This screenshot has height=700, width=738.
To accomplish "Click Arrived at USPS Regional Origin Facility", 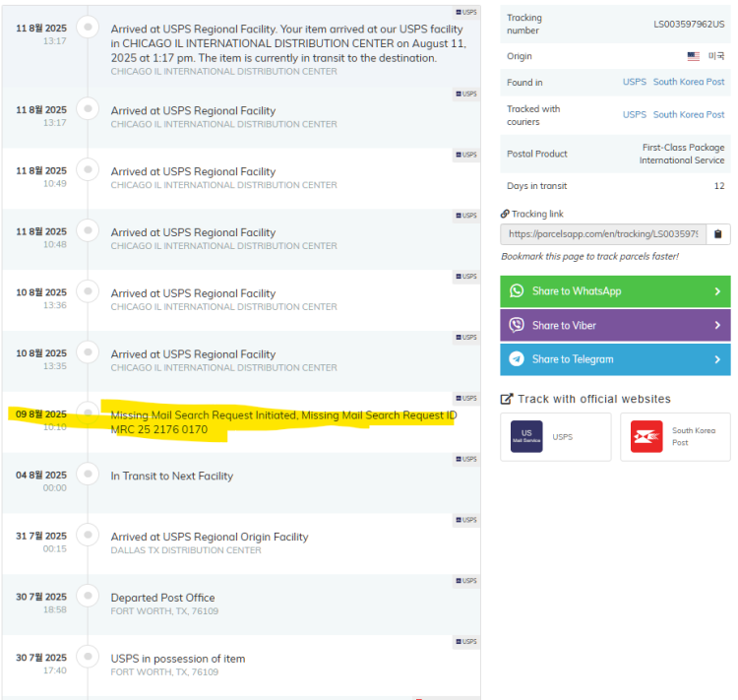I will (210, 537).
